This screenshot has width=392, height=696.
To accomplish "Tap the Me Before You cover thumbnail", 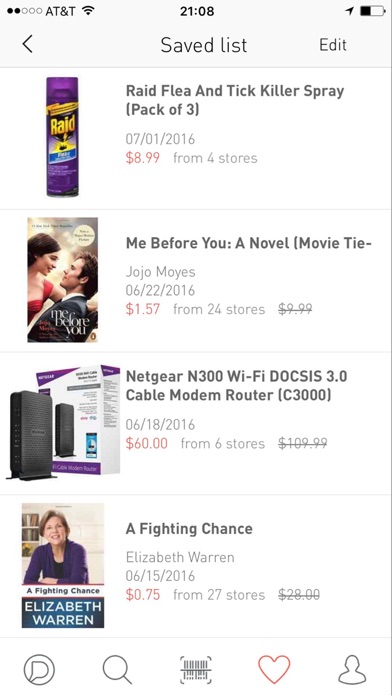I will tap(63, 280).
